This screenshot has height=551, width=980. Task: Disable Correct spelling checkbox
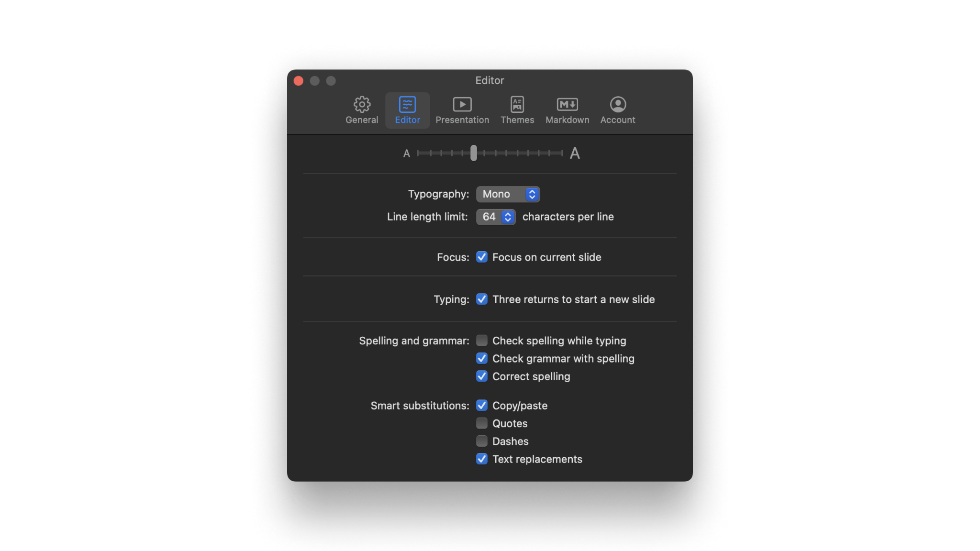click(x=482, y=376)
